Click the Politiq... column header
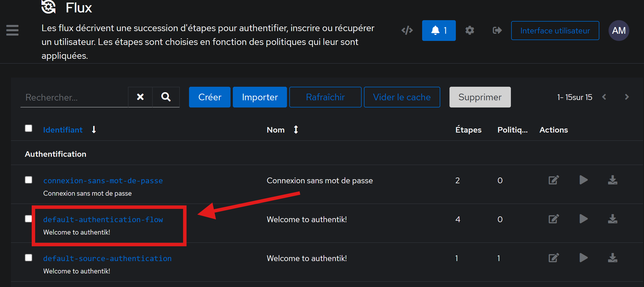Screen dimensions: 644x287 click(x=513, y=130)
